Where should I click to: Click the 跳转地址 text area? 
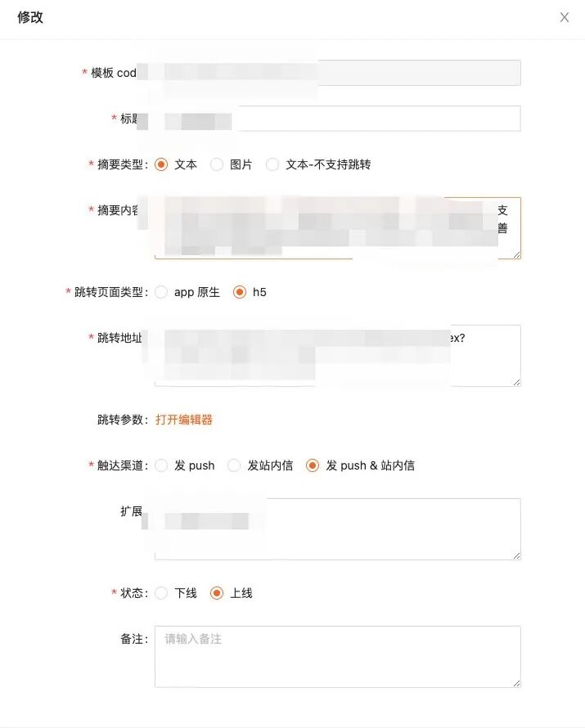point(338,356)
